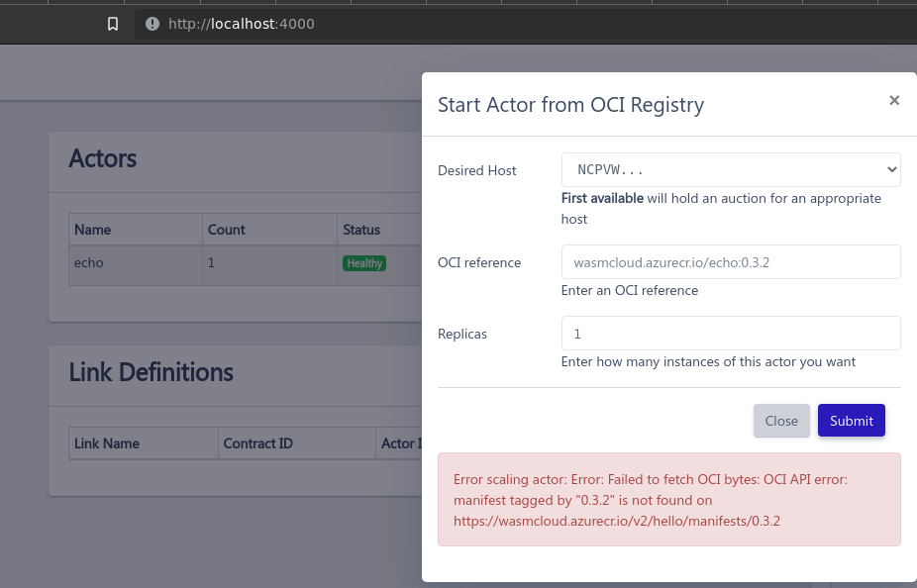The height and width of the screenshot is (588, 917).
Task: Click the Contract ID column header
Action: 257,443
